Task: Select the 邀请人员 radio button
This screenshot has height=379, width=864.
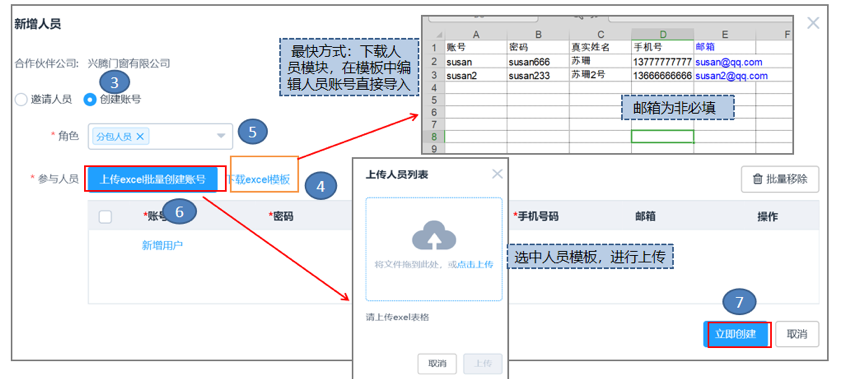Action: pos(21,100)
